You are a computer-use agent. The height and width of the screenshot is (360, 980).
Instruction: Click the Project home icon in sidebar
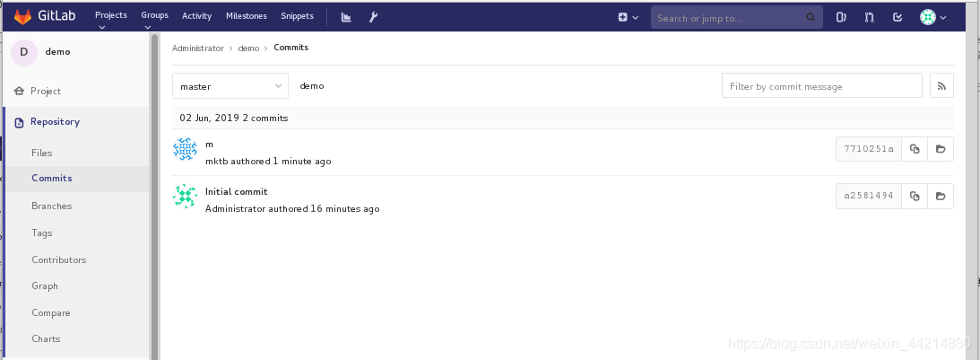click(x=20, y=91)
